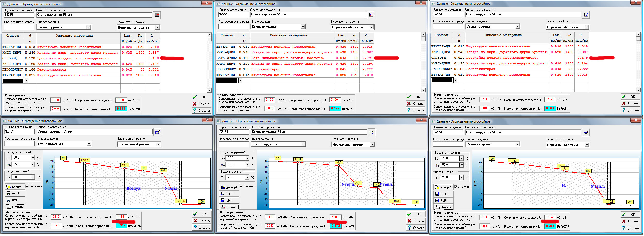The width and height of the screenshot is (644, 236).
Task: Click Символ ограждения field in table window R 3.189
Action: pyautogui.click(x=19, y=15)
